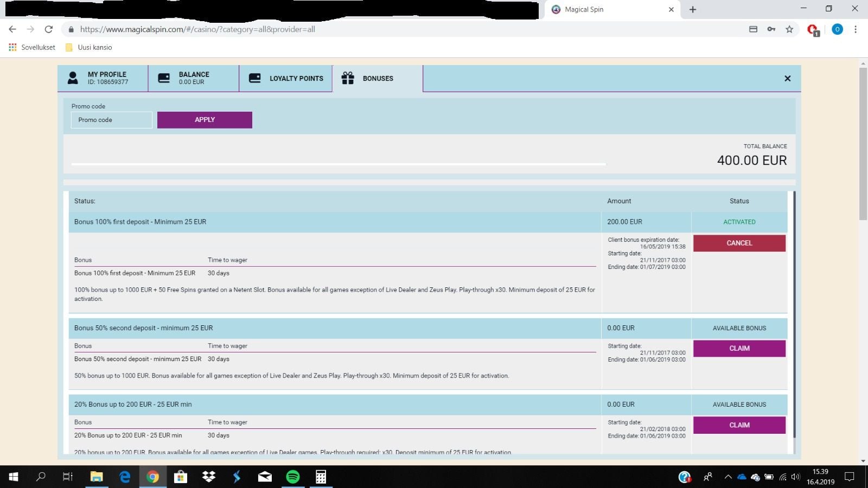This screenshot has width=868, height=488.
Task: Close the account panel with X
Action: pos(788,79)
